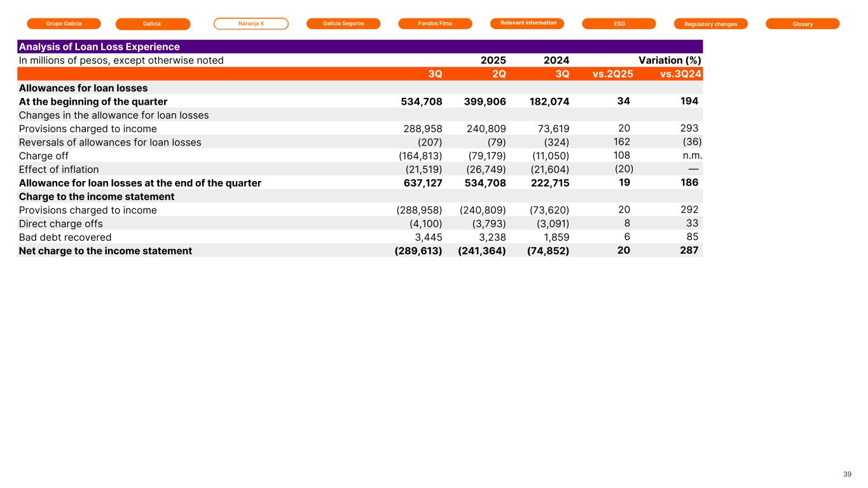Click the Charge off row label
The width and height of the screenshot is (868, 488).
[44, 156]
